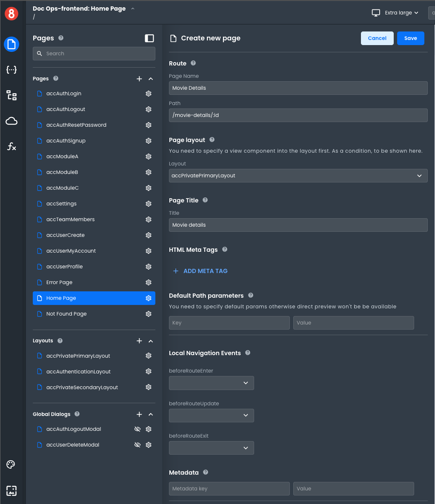Image resolution: width=435 pixels, height=504 pixels.
Task: Open the Pages section in left sidebar
Action: (x=11, y=44)
